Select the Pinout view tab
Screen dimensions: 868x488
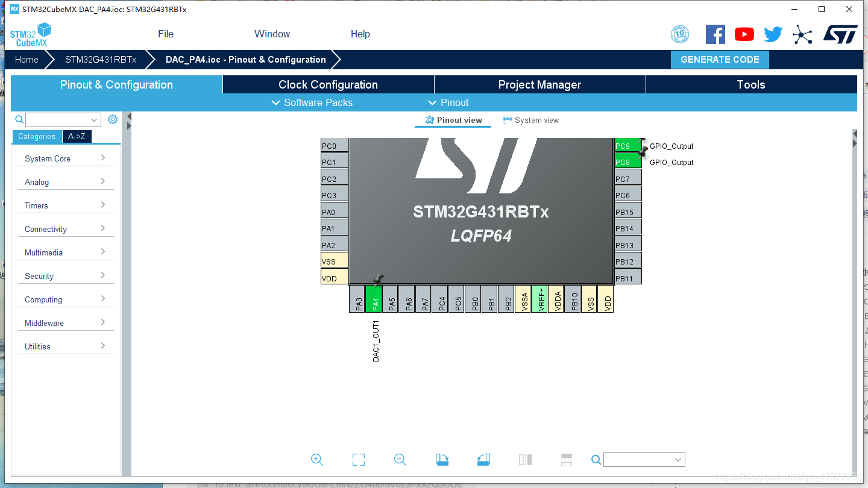453,120
